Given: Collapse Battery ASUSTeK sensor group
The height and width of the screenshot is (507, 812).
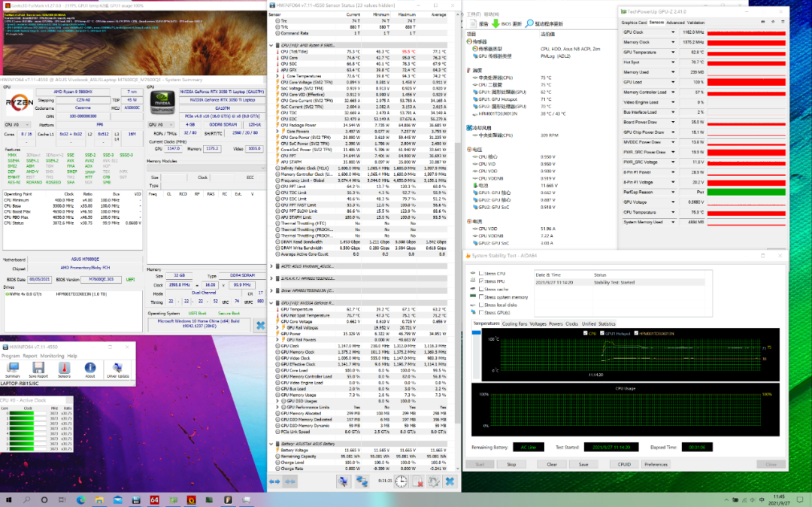Looking at the screenshot, I should click(271, 444).
